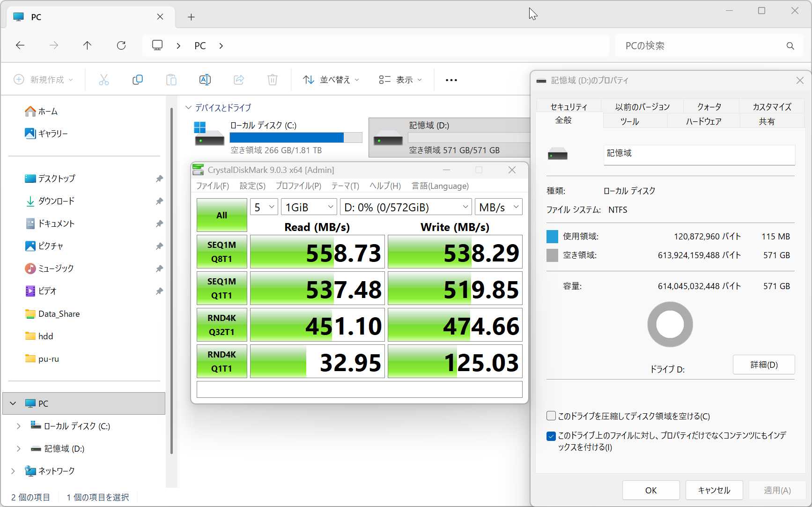
Task: Open the 設定(S) menu in CrystalDiskMark
Action: pyautogui.click(x=252, y=186)
